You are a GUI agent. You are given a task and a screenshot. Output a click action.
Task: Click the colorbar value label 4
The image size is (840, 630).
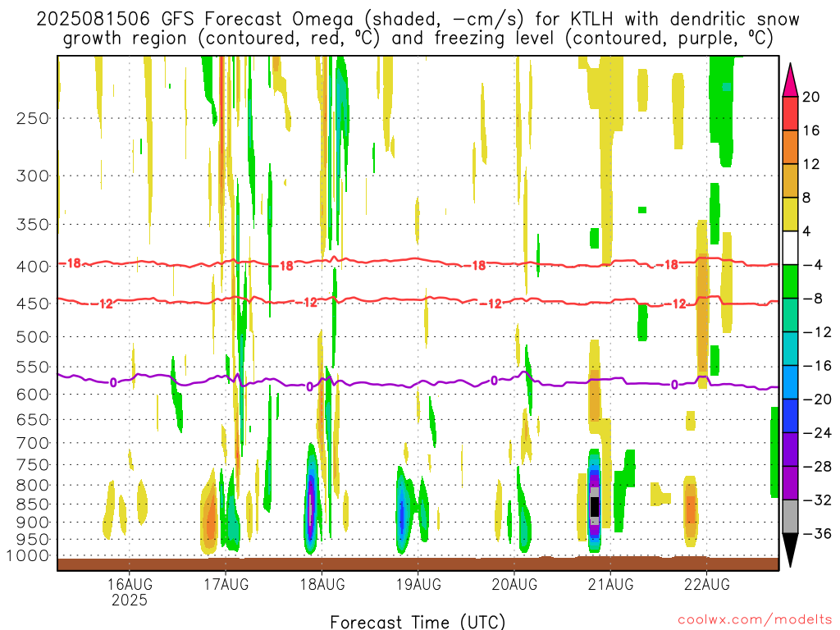point(807,231)
